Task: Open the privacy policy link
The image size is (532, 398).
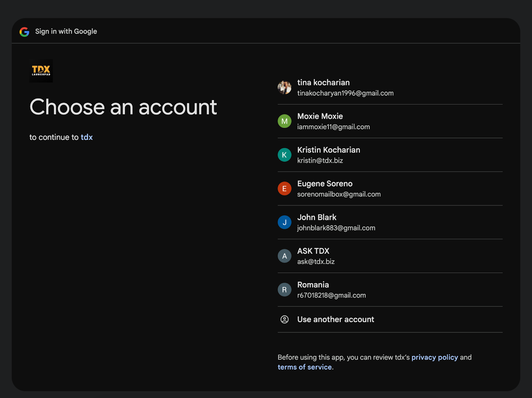Action: click(435, 357)
